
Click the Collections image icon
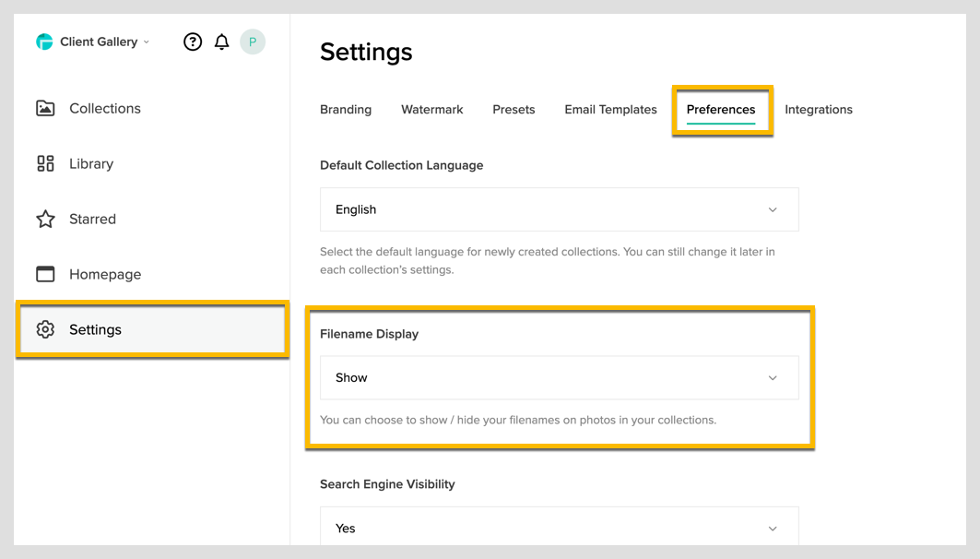[45, 108]
